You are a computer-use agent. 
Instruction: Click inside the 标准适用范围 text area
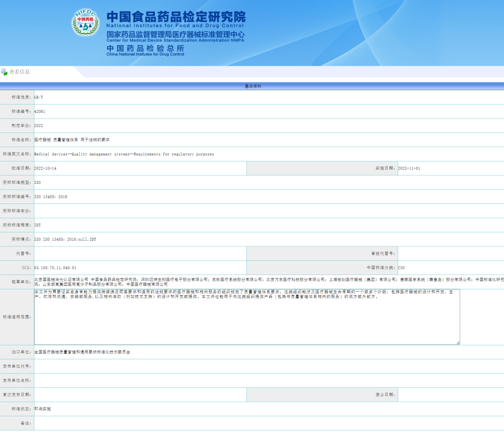point(246,322)
